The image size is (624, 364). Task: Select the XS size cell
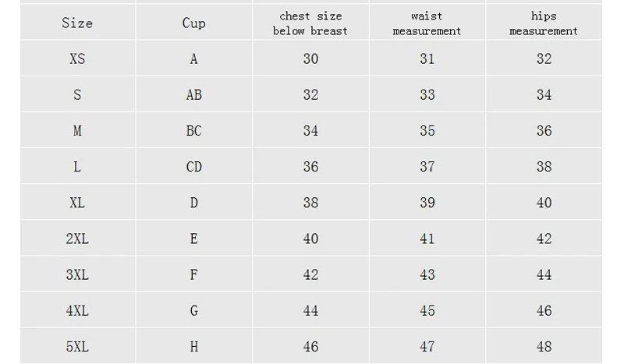pos(77,59)
